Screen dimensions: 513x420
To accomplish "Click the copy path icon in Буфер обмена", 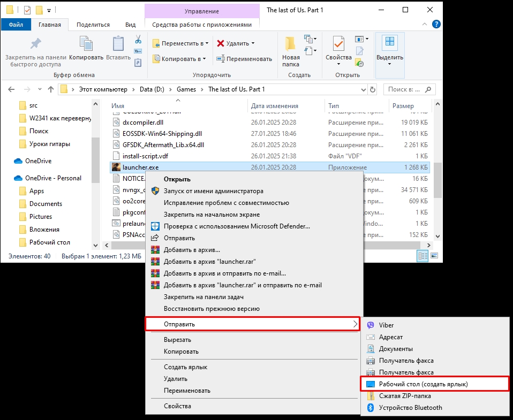I will tap(138, 51).
